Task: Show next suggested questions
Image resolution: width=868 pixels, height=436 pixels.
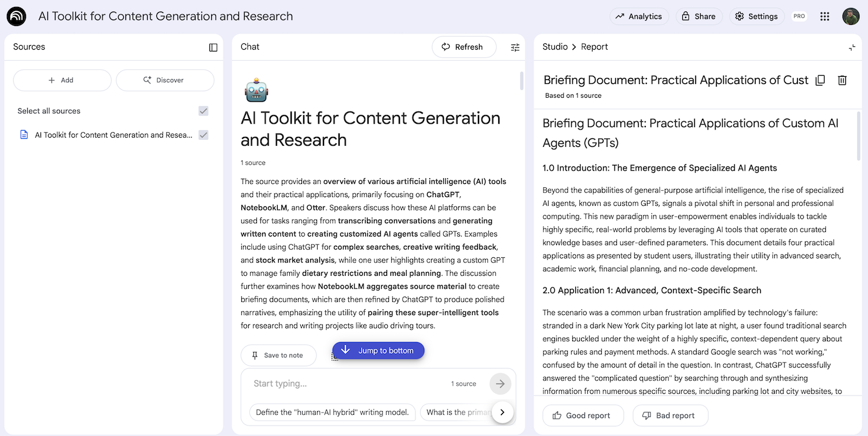Action: (502, 412)
